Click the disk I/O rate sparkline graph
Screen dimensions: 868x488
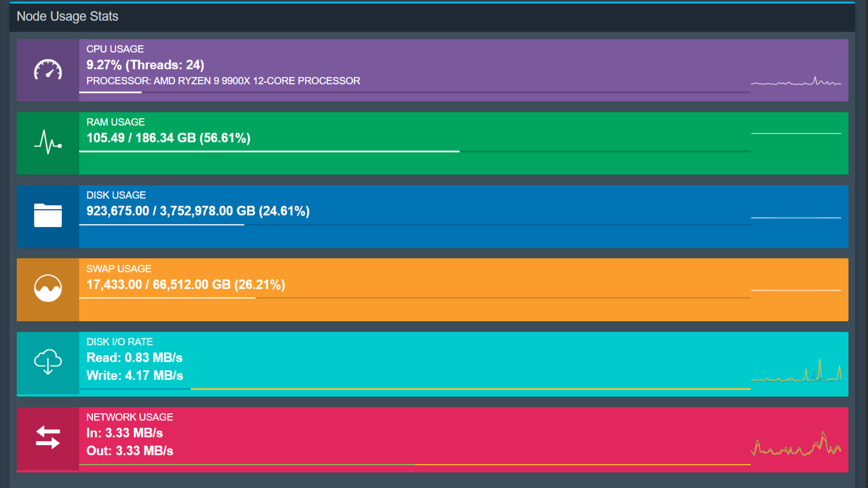pos(796,372)
